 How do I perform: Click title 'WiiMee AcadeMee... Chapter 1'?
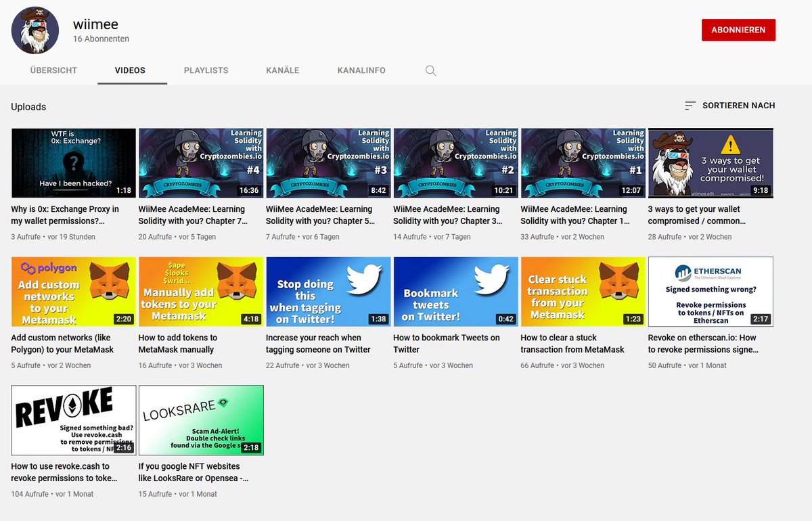click(575, 215)
